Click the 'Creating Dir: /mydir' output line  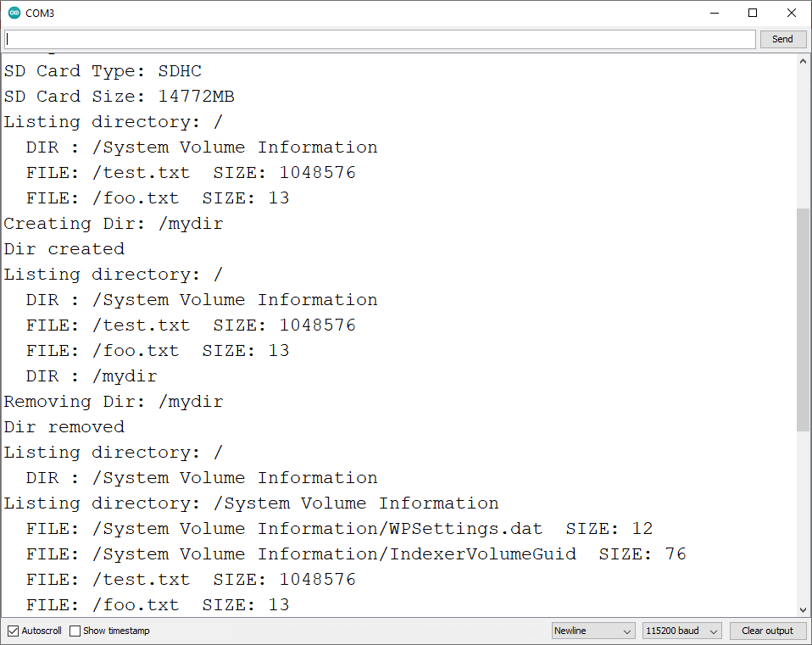(114, 224)
